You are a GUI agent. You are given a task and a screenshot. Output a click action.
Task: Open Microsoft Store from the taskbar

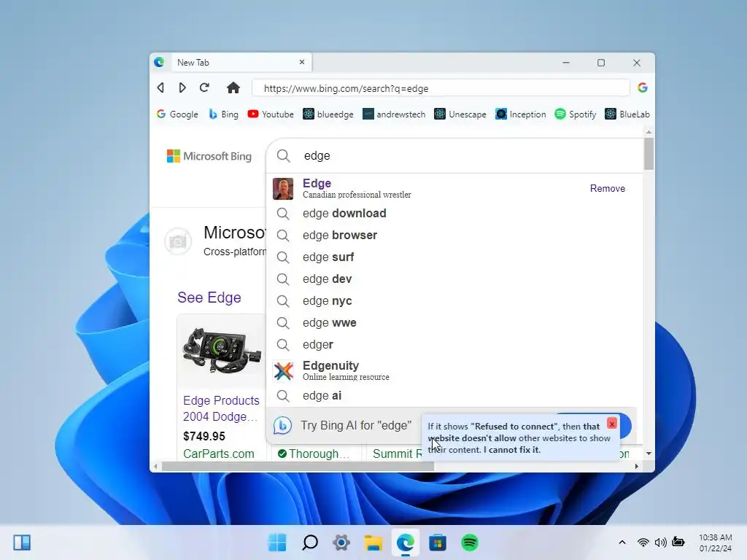tap(438, 542)
